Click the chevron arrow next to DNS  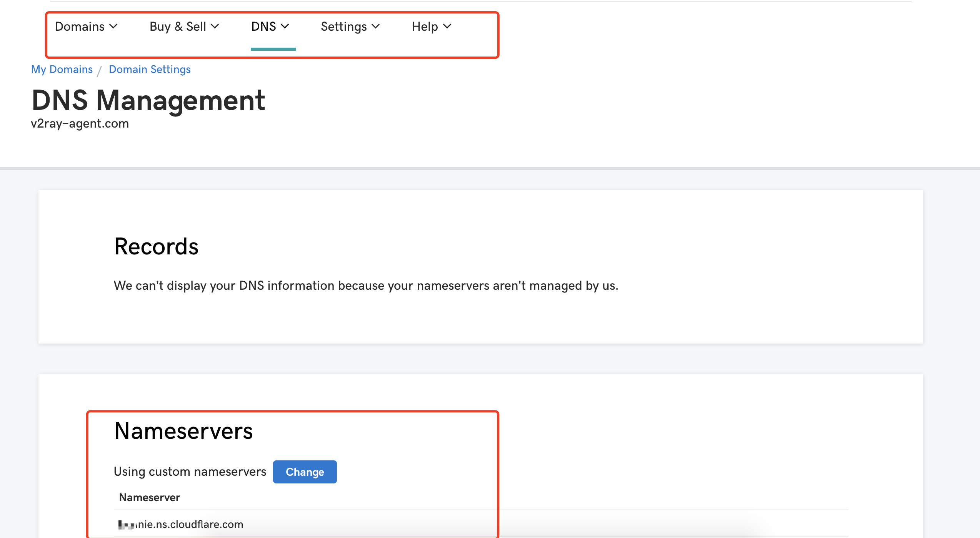click(x=285, y=26)
